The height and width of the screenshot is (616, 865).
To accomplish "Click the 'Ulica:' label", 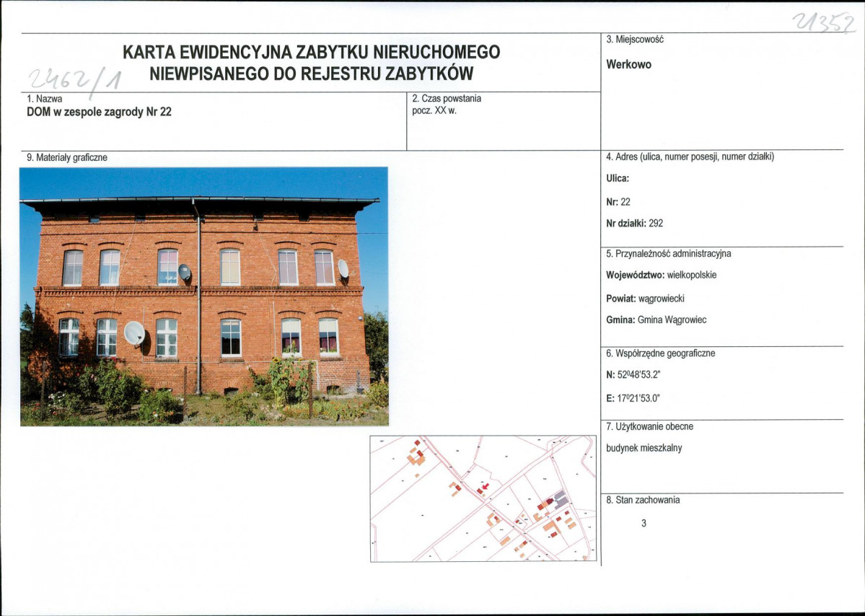I will pos(618,179).
